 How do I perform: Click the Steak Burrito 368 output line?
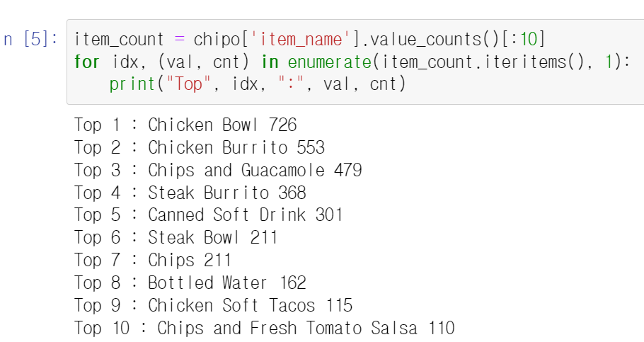point(190,193)
